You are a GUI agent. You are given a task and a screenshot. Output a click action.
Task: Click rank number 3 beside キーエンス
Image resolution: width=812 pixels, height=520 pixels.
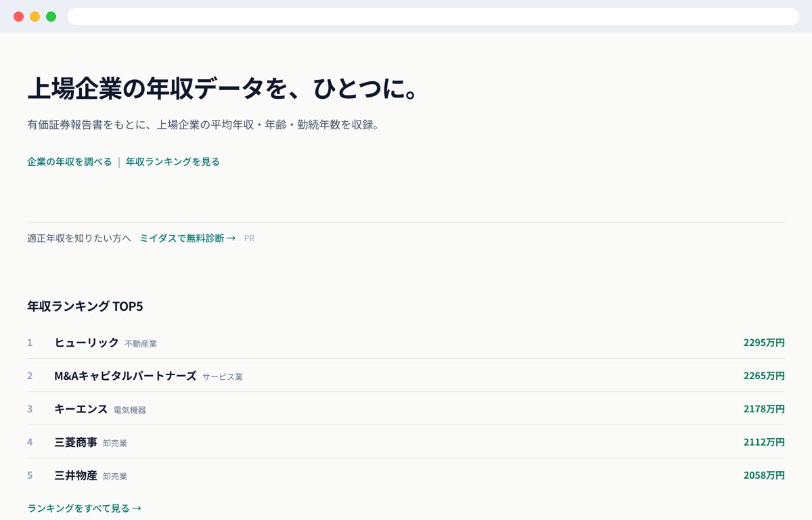(30, 409)
